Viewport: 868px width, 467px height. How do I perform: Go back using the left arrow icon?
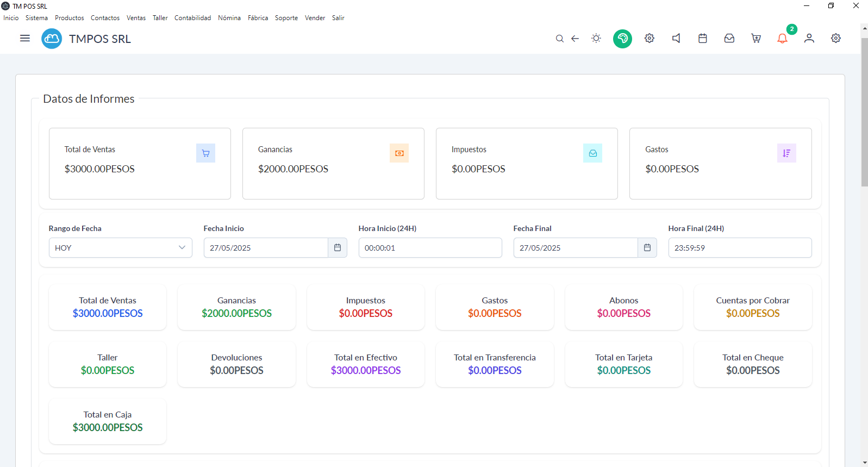[x=575, y=39]
